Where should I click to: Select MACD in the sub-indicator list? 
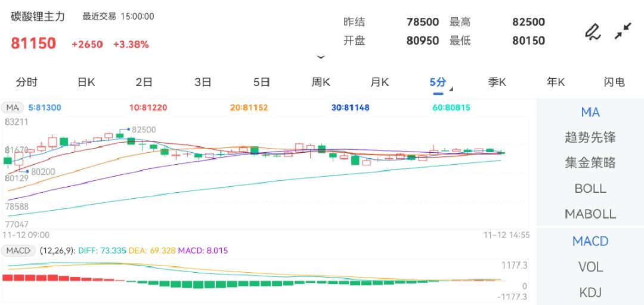(590, 241)
